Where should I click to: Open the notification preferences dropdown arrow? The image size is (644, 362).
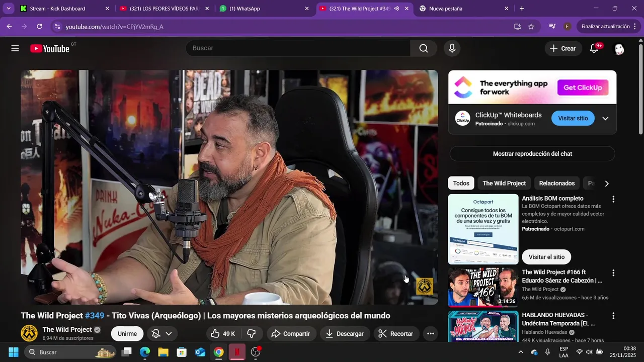click(x=169, y=333)
